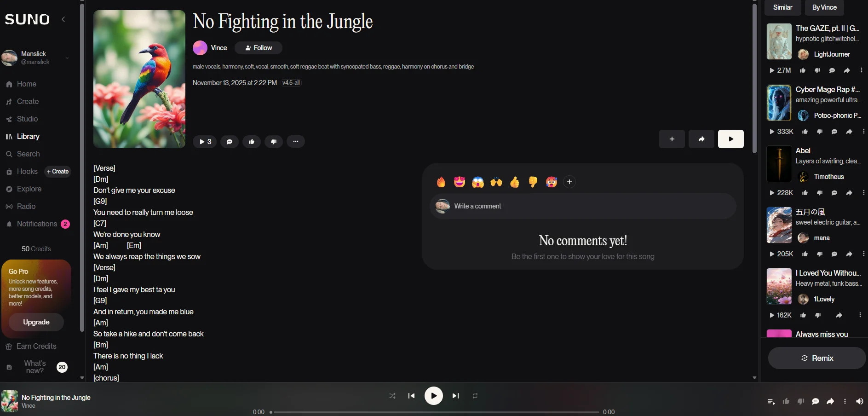This screenshot has height=416, width=868.
Task: Open more options ellipsis under cover art
Action: pos(296,141)
